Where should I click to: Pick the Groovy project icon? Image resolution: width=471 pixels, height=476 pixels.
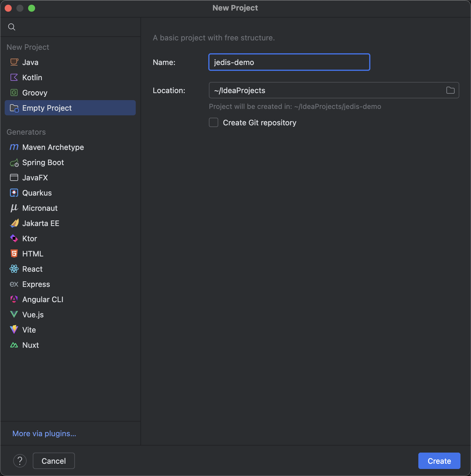14,93
